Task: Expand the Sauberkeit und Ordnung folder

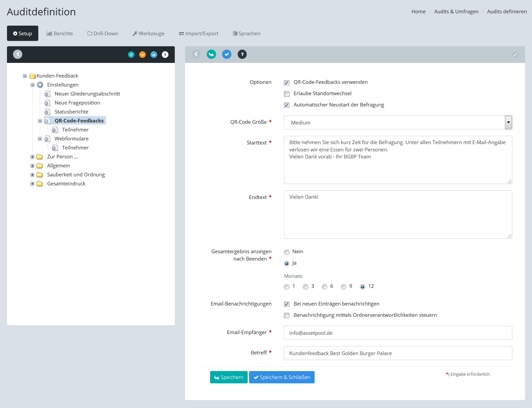Action: [x=32, y=175]
